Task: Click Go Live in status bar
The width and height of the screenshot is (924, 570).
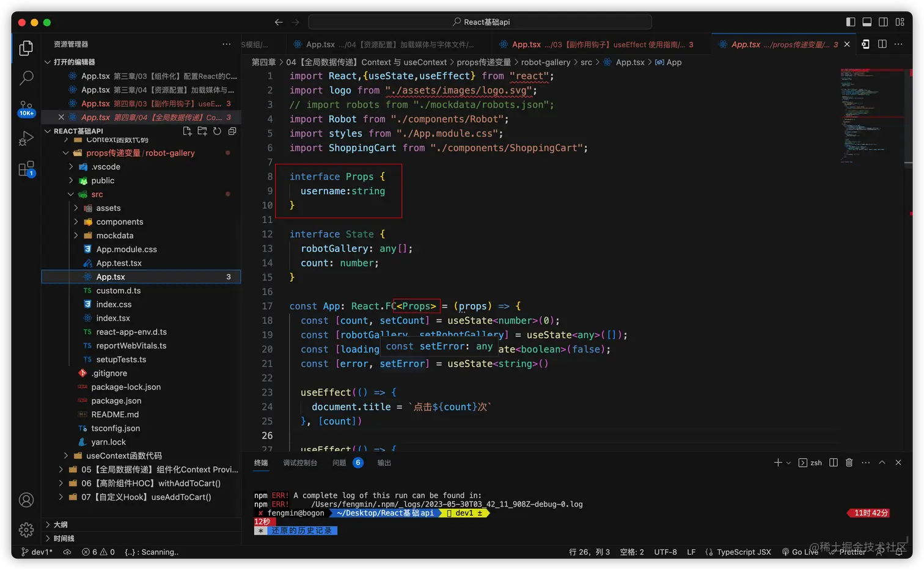Action: 800,552
